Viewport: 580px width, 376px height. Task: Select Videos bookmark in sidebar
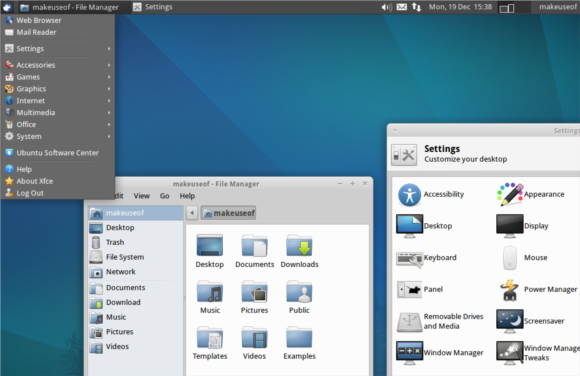point(136,346)
